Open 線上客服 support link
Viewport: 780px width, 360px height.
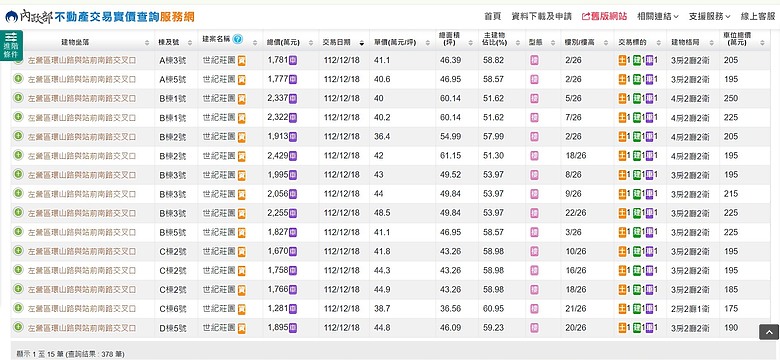(x=758, y=16)
